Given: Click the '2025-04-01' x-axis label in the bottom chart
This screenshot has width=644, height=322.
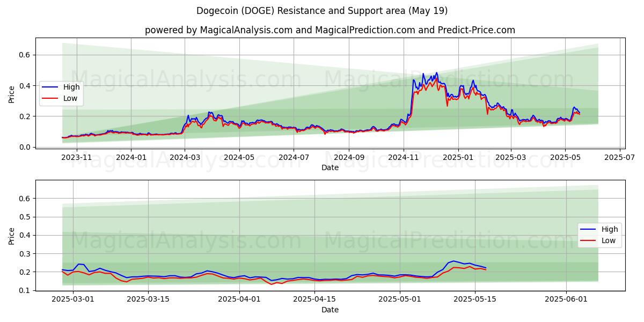Looking at the screenshot, I should tap(239, 299).
